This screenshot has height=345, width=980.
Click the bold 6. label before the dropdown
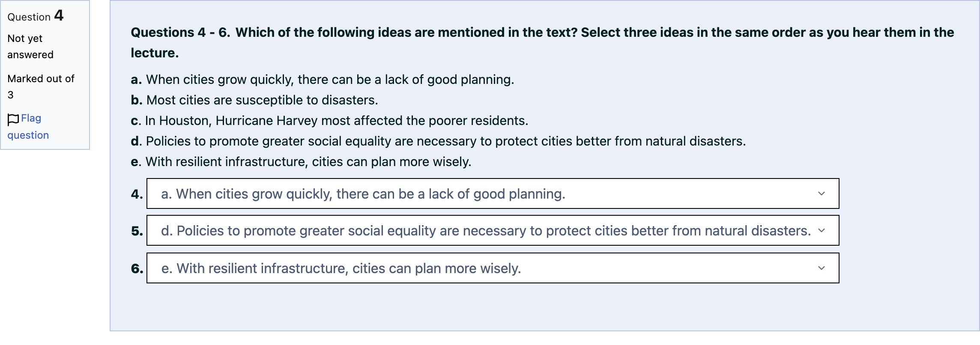point(137,268)
